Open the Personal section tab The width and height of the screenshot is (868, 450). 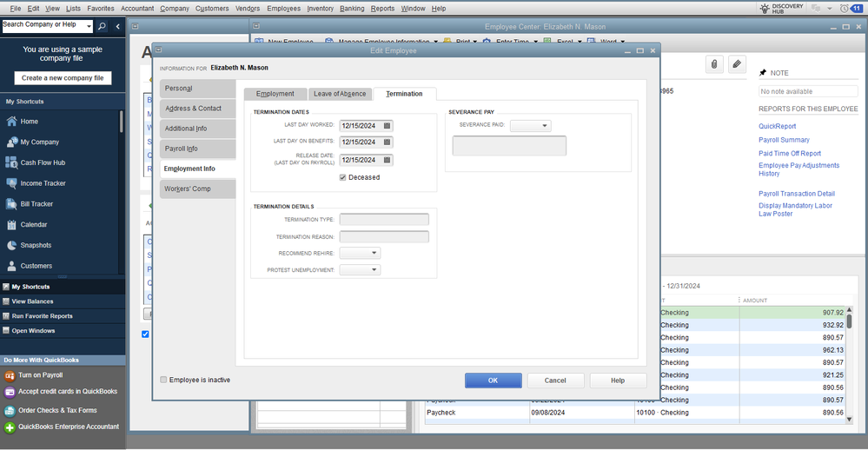tap(197, 89)
